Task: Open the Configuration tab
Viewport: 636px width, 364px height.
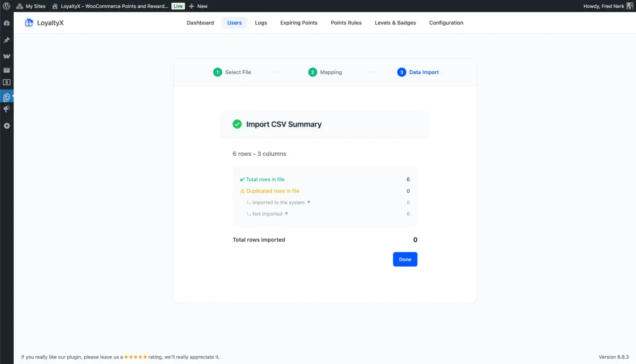Action: click(446, 22)
